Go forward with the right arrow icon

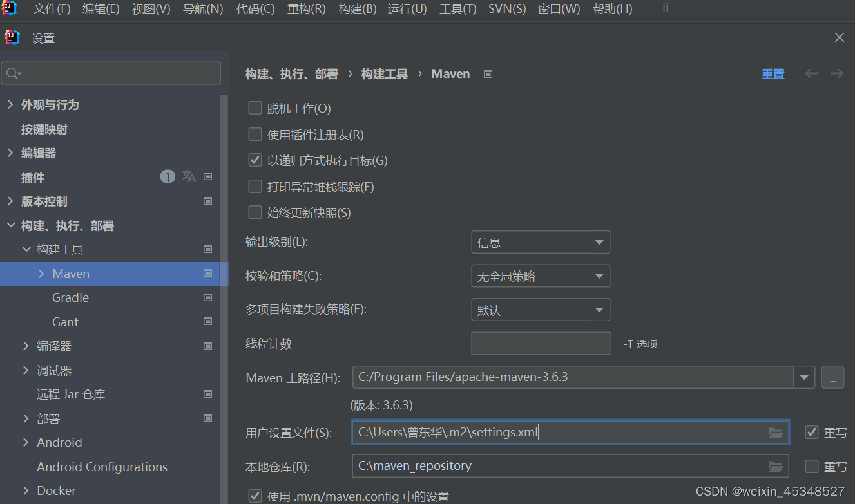pos(837,74)
